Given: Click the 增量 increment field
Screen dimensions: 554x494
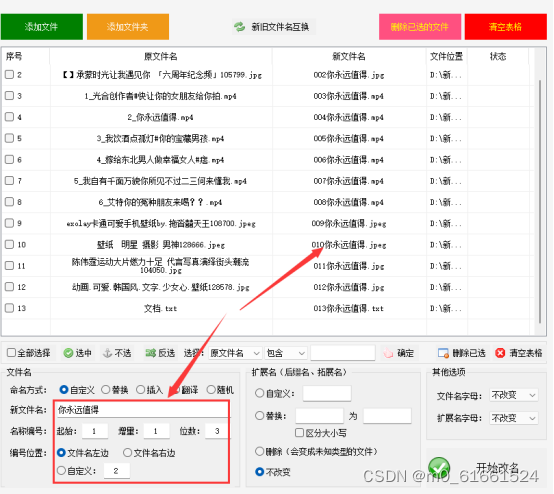Looking at the screenshot, I should 157,431.
